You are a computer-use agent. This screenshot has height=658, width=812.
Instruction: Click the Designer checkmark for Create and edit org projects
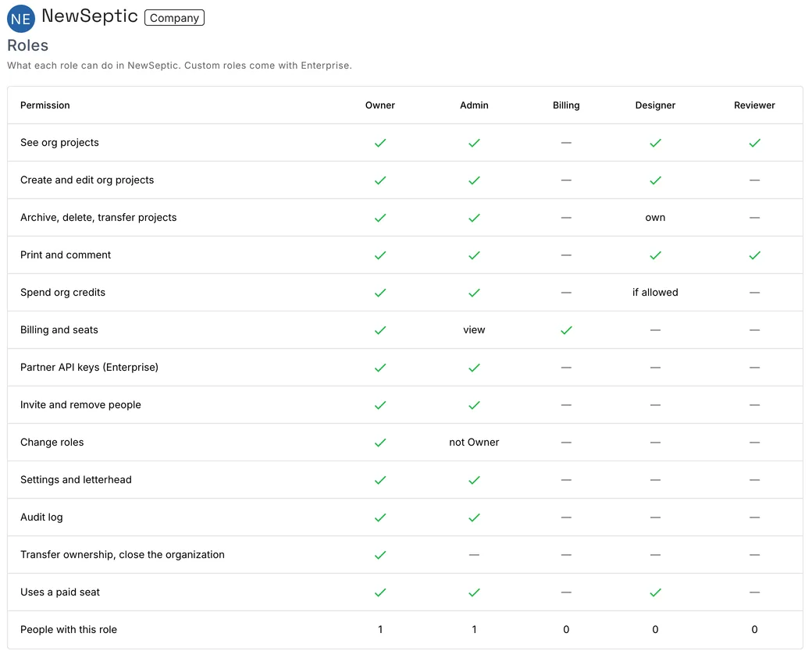coord(655,180)
